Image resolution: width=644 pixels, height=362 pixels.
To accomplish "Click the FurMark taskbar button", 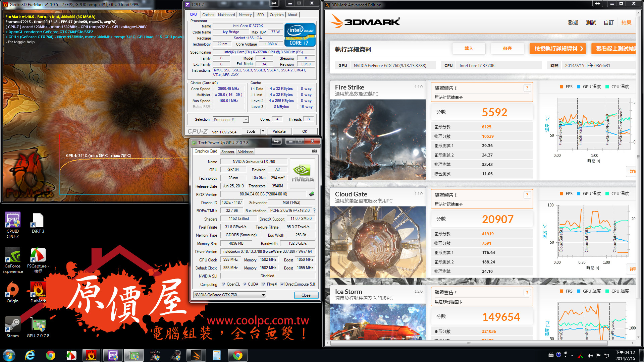I will click(91, 355).
